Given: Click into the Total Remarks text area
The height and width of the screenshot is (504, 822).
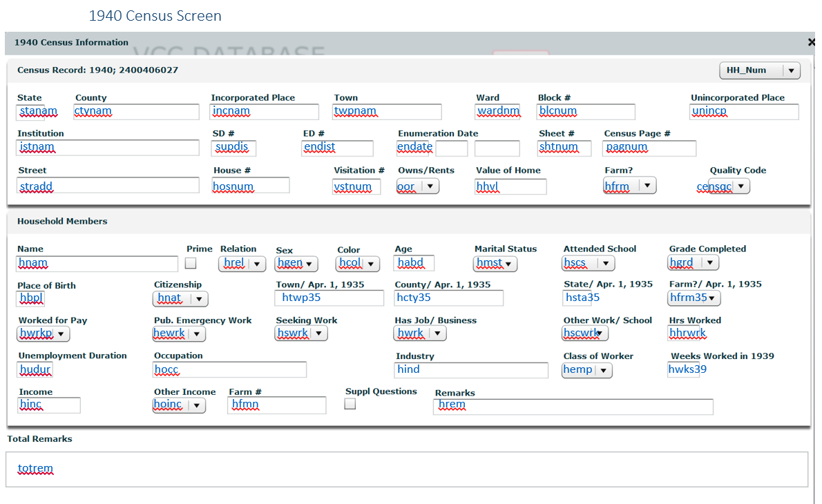Looking at the screenshot, I should pyautogui.click(x=406, y=469).
